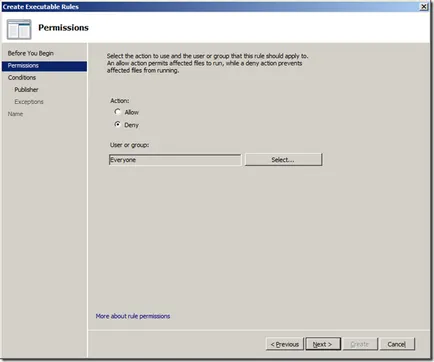Go back with the Previous button
The width and height of the screenshot is (434, 362).
(285, 344)
